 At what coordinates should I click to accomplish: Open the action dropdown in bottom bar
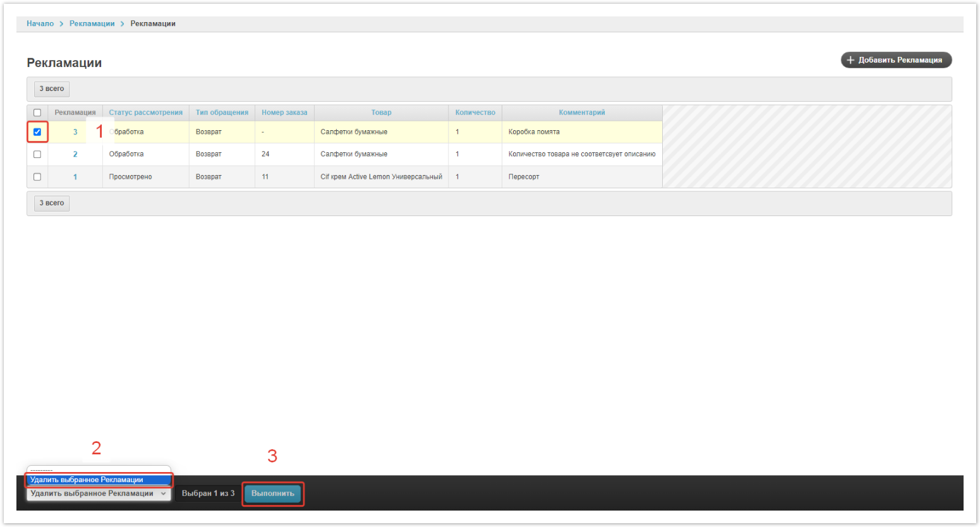click(98, 494)
